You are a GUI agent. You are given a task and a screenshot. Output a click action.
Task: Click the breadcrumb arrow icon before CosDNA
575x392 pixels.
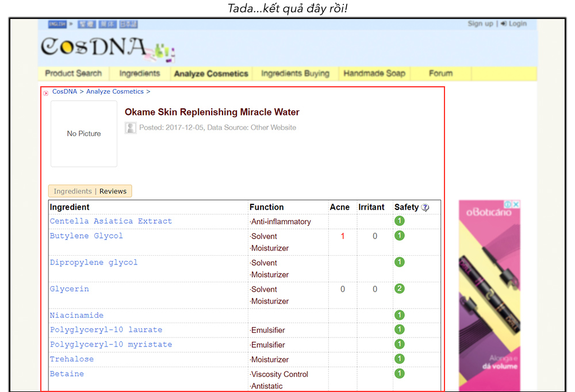[46, 93]
